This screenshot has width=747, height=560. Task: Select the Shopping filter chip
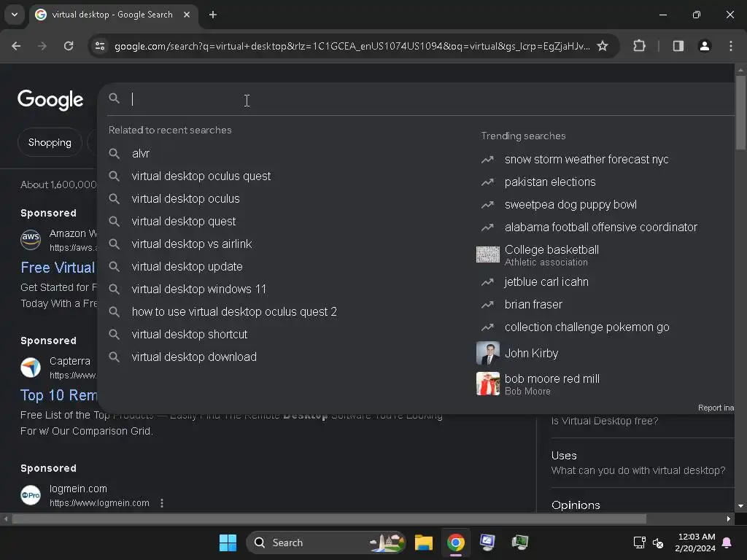click(50, 142)
